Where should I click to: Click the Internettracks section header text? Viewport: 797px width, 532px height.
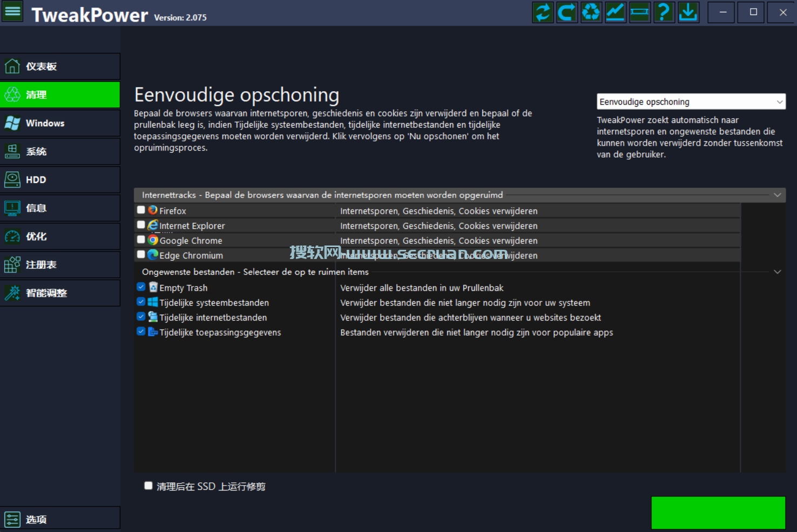pos(322,195)
